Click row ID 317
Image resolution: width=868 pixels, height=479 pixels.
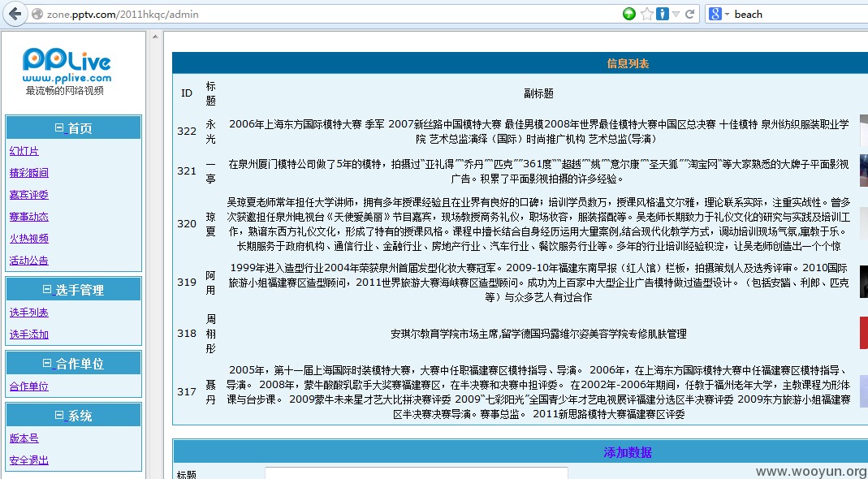(187, 392)
